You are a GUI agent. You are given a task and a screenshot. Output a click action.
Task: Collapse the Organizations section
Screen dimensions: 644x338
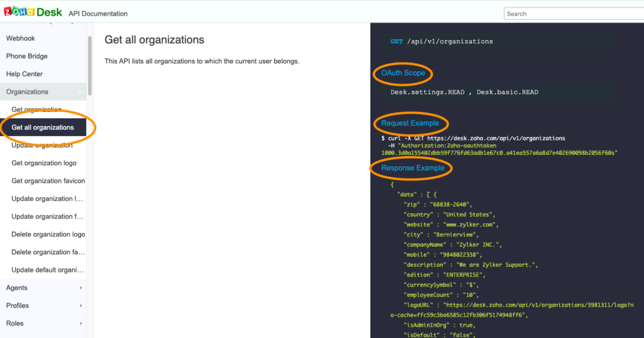coord(43,92)
